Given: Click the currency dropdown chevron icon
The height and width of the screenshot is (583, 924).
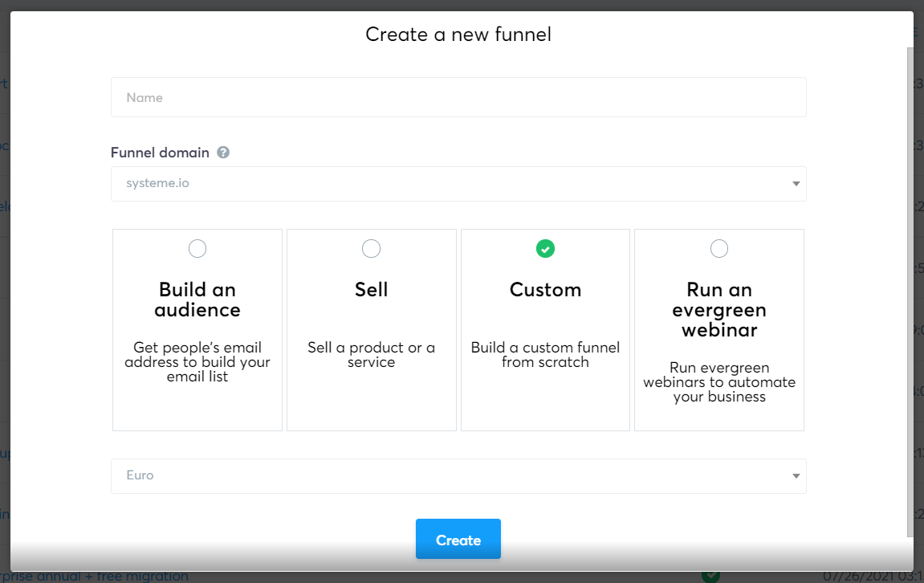Looking at the screenshot, I should pos(796,475).
